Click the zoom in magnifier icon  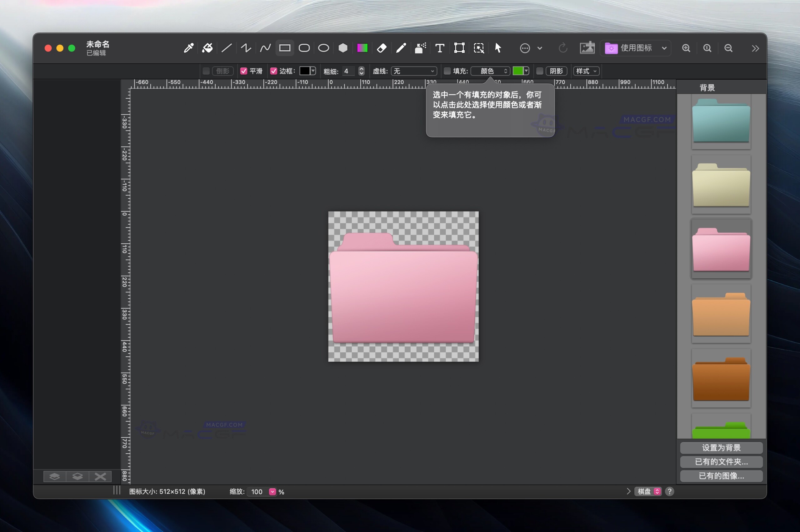point(686,48)
